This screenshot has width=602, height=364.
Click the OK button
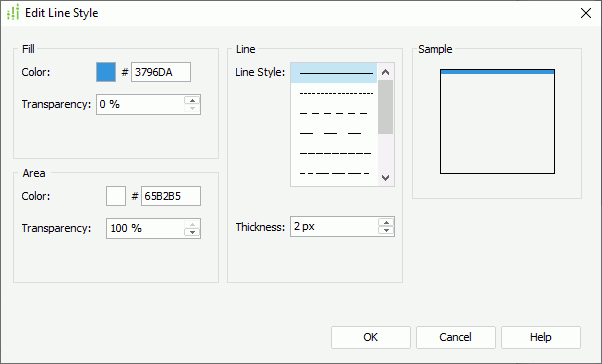coord(371,338)
